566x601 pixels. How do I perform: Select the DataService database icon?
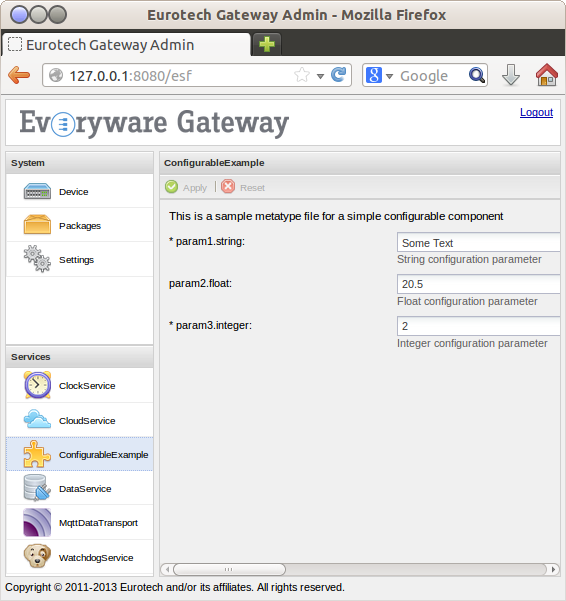37,488
